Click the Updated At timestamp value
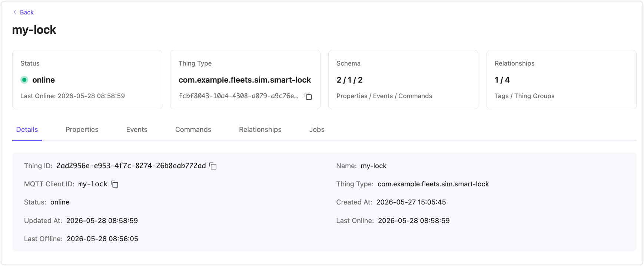 pos(102,221)
